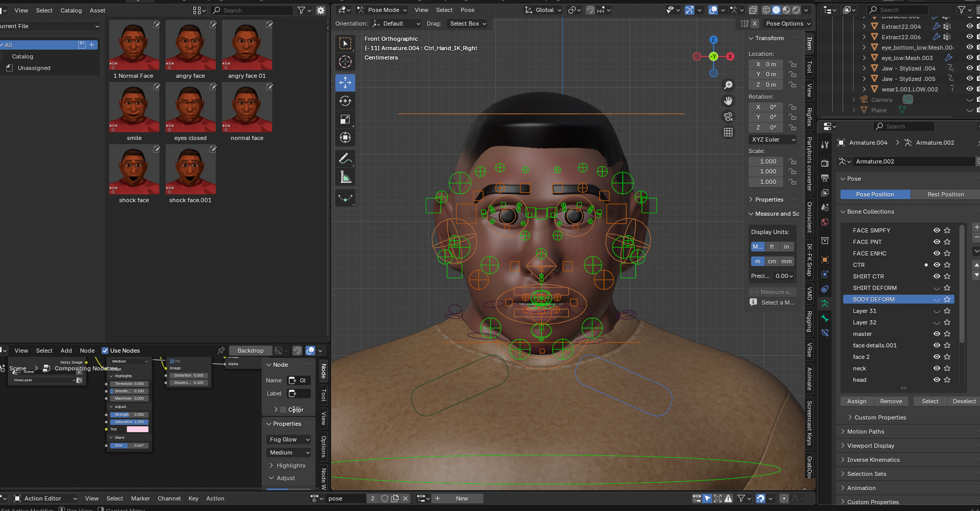The width and height of the screenshot is (980, 511).
Task: Select the Measure tool
Action: 345,177
